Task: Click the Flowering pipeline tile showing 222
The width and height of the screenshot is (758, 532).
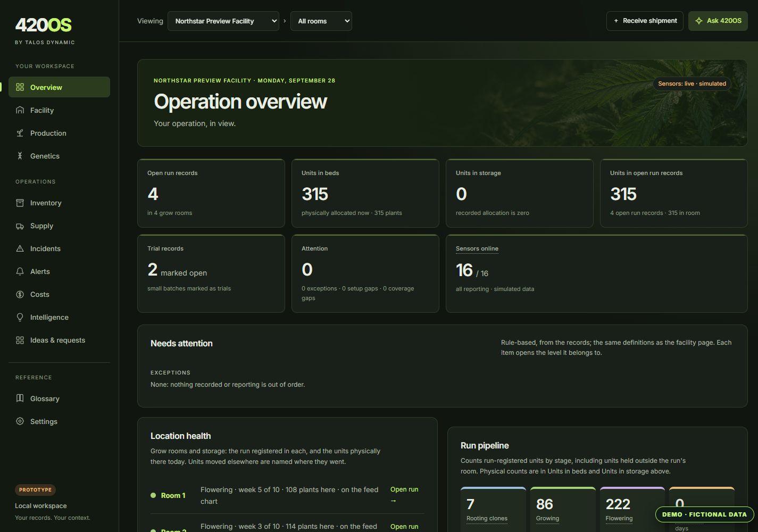Action: pyautogui.click(x=632, y=509)
